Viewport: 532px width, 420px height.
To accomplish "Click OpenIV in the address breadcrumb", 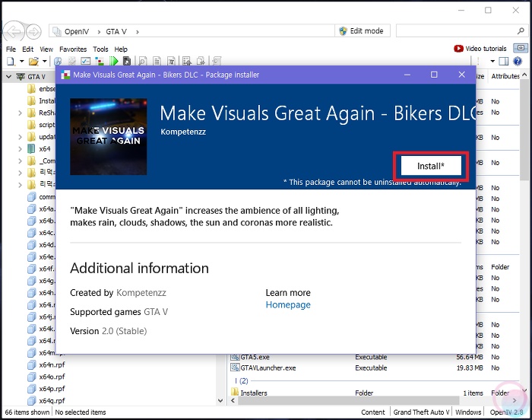I will pyautogui.click(x=77, y=32).
